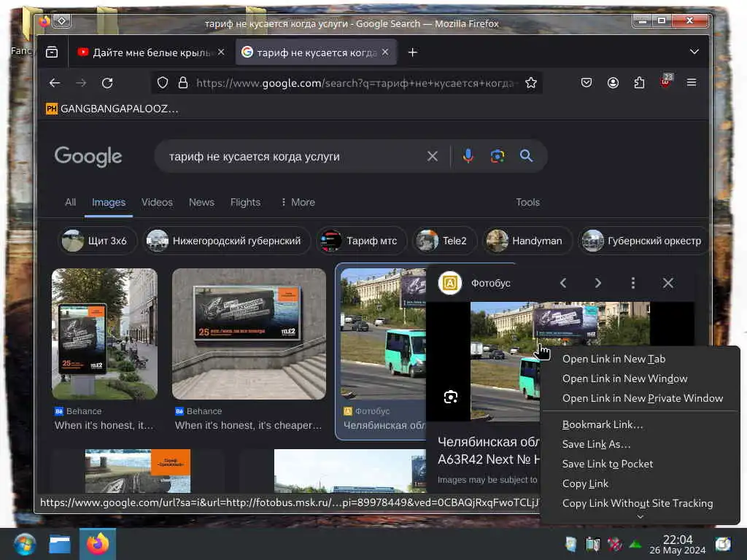
Task: Close the image preview panel
Action: 668,284
